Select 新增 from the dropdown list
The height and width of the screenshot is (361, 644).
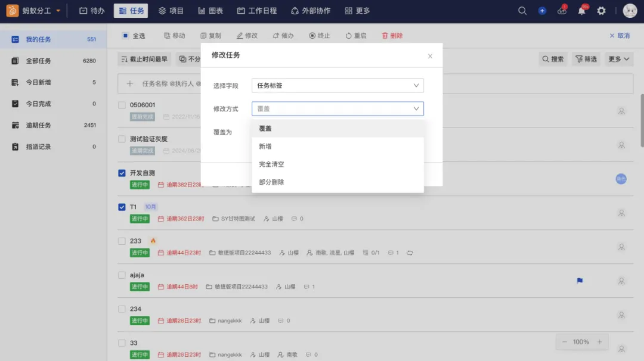coord(265,147)
